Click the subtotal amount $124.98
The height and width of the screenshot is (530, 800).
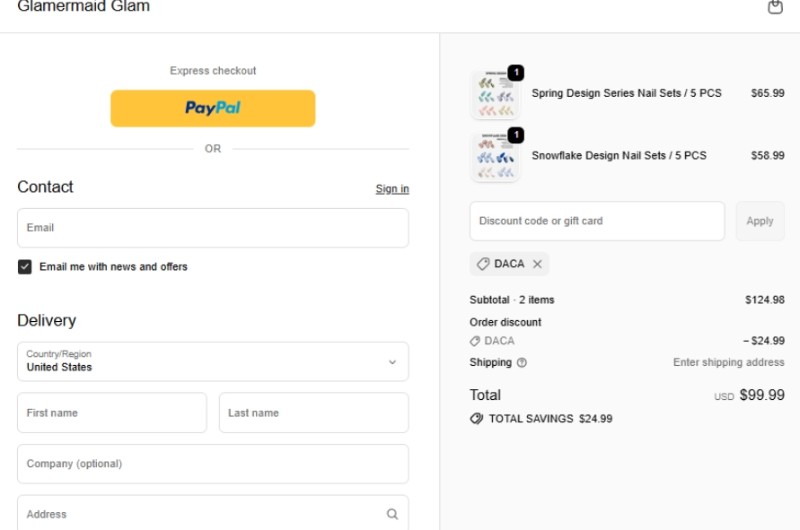point(765,300)
